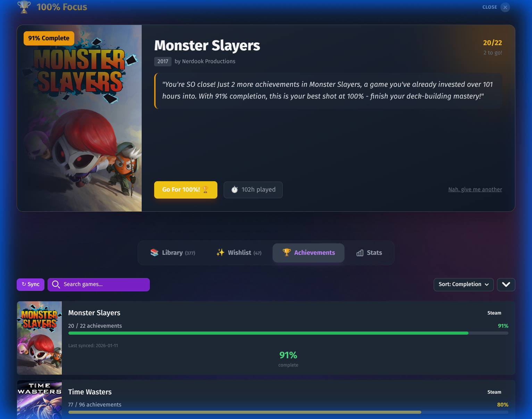
Task: Click the trophy icon on the Achievements tab
Action: point(286,252)
